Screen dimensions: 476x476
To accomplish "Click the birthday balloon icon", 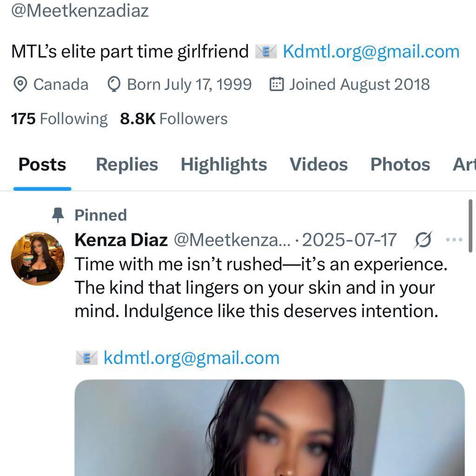I will [x=113, y=85].
